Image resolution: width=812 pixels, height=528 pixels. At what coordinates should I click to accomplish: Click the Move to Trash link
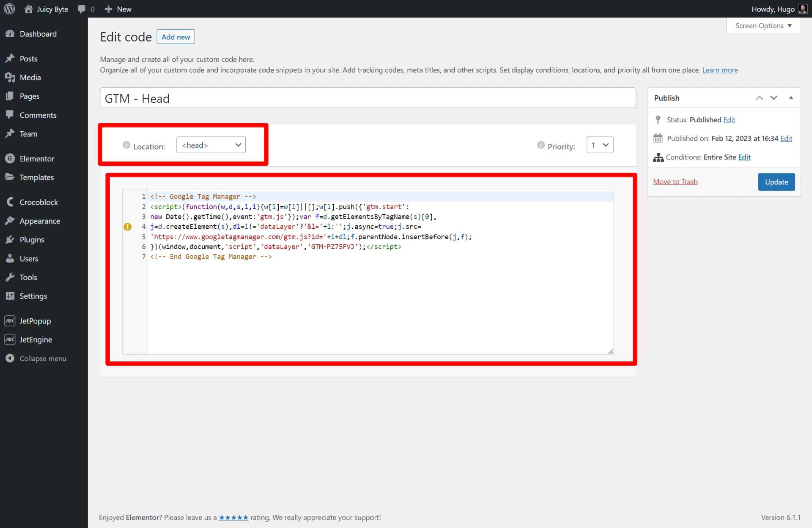pyautogui.click(x=675, y=181)
